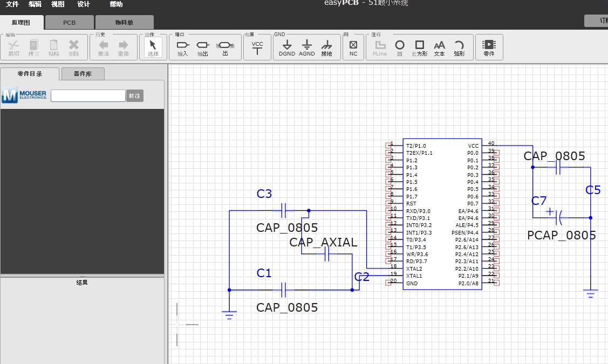Open the Design (设计) menu
Viewport: 608px width, 364px height.
coord(84,4)
